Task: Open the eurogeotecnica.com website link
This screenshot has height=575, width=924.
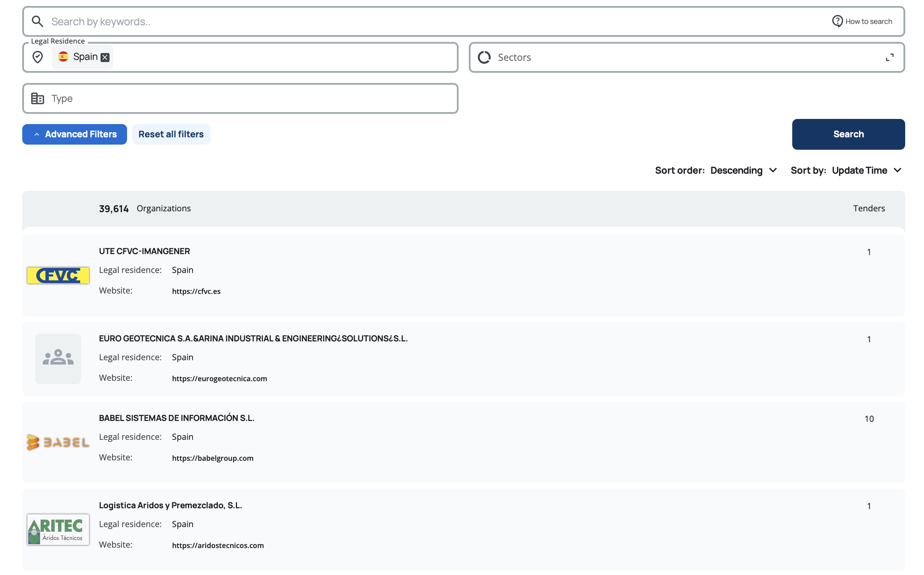Action: tap(219, 379)
